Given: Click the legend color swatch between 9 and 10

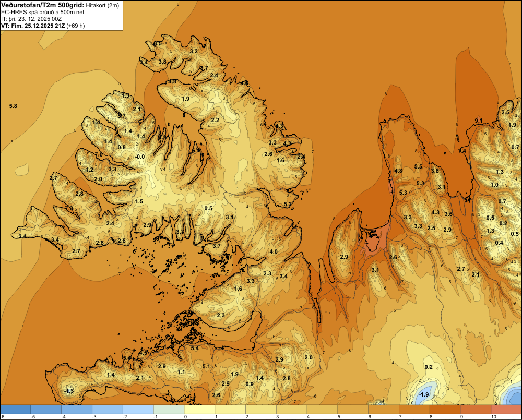Looking at the screenshot, I should 476,410.
